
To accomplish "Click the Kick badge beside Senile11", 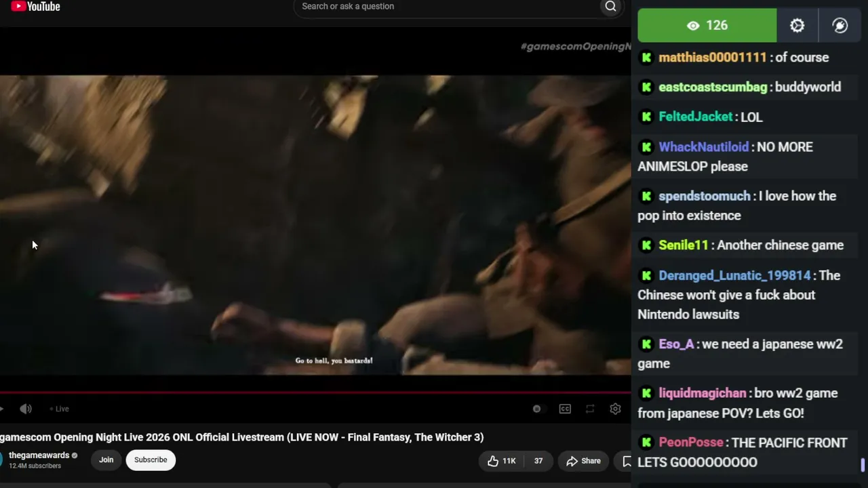I will pyautogui.click(x=646, y=245).
